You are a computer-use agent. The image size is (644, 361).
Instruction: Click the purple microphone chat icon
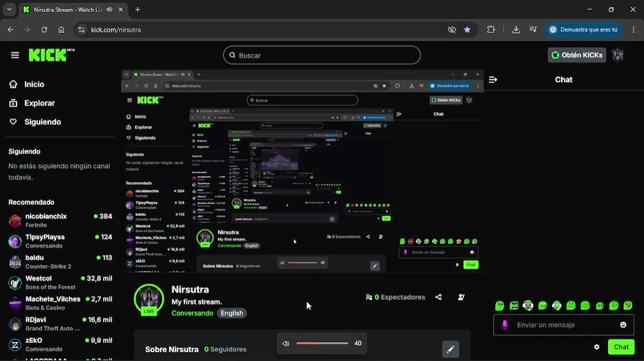[x=505, y=325]
